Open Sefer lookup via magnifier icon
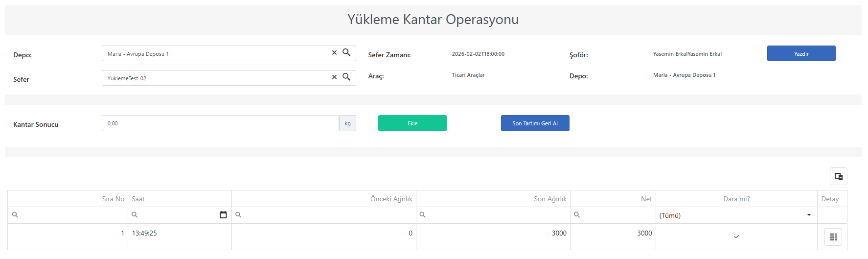The width and height of the screenshot is (868, 259). coord(346,77)
